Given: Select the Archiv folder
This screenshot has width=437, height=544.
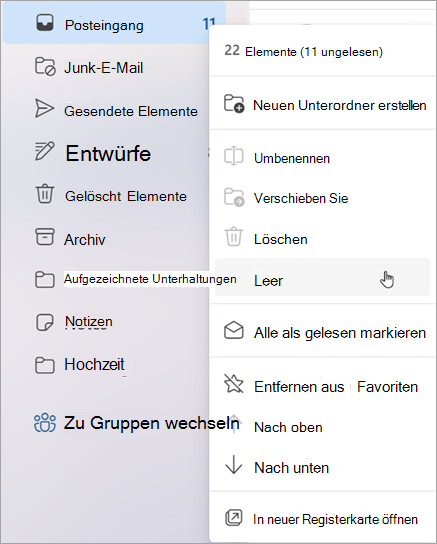Looking at the screenshot, I should [x=85, y=240].
